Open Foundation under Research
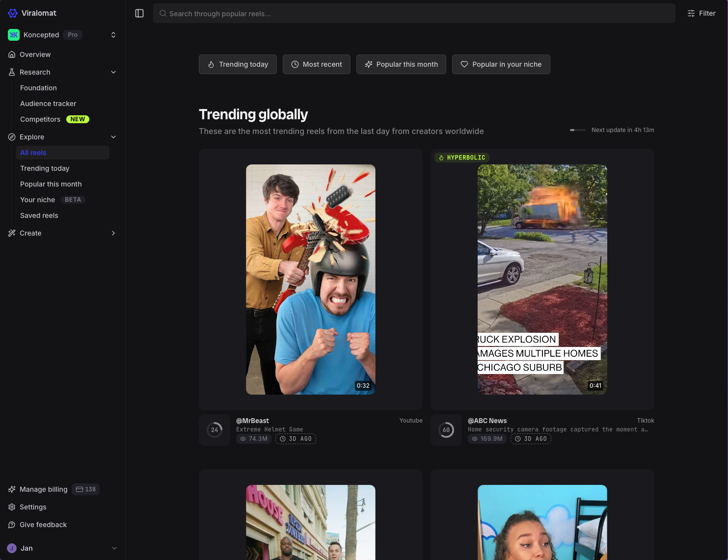 38,88
